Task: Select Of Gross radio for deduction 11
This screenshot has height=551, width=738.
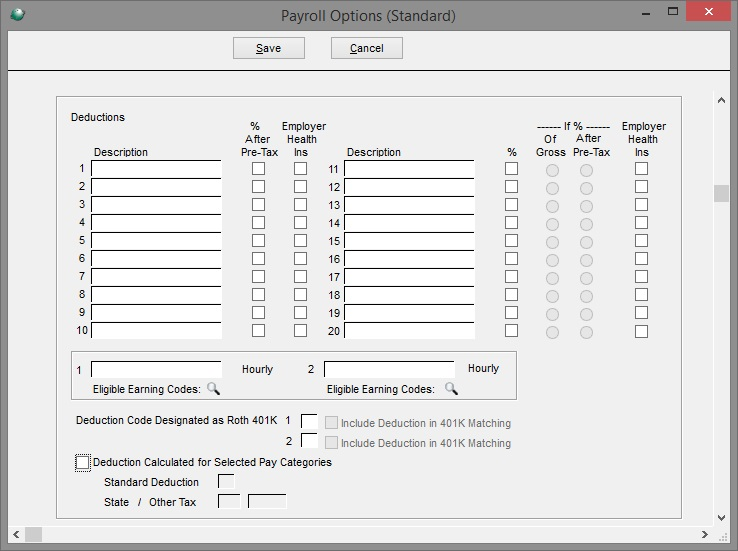Action: (x=553, y=170)
